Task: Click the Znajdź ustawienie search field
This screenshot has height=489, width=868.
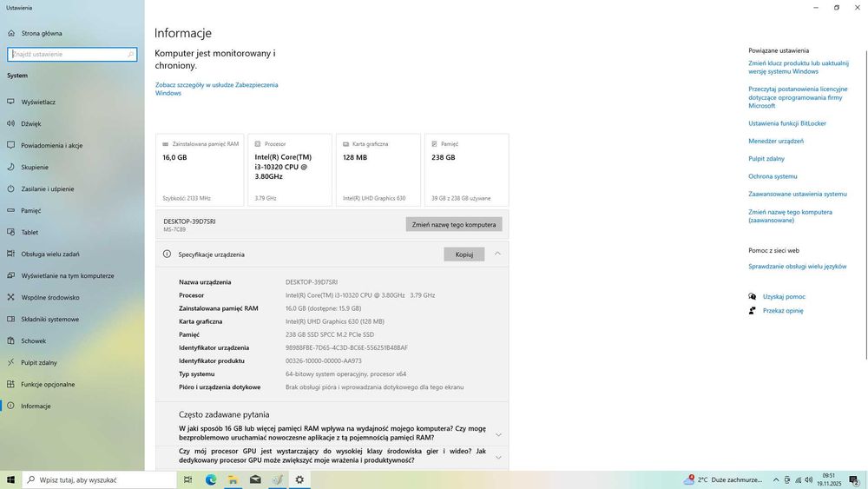Action: pos(72,54)
